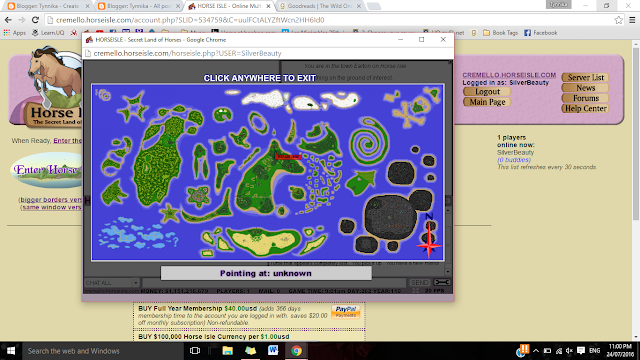Screen dimensions: 640x360
Task: Open the Book Tags bookmark folder
Action: point(500,33)
